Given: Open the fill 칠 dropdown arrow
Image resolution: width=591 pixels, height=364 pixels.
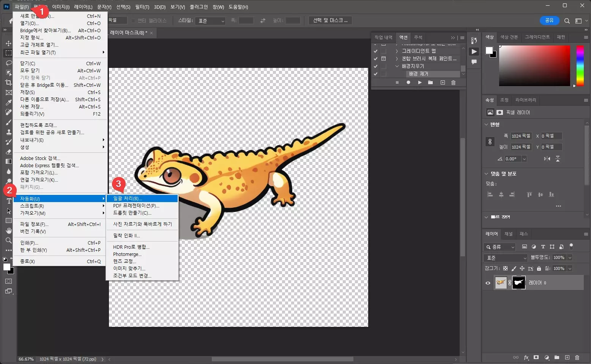Looking at the screenshot, I should [570, 268].
